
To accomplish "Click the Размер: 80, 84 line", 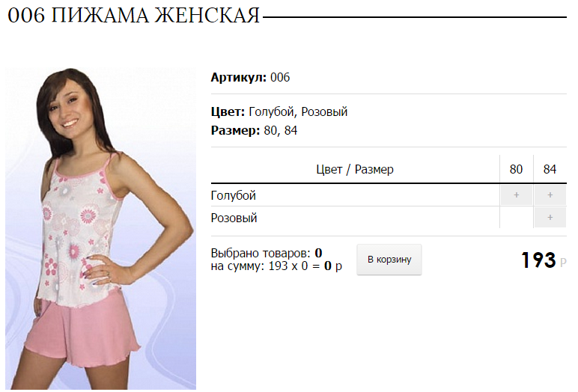I will coord(254,130).
